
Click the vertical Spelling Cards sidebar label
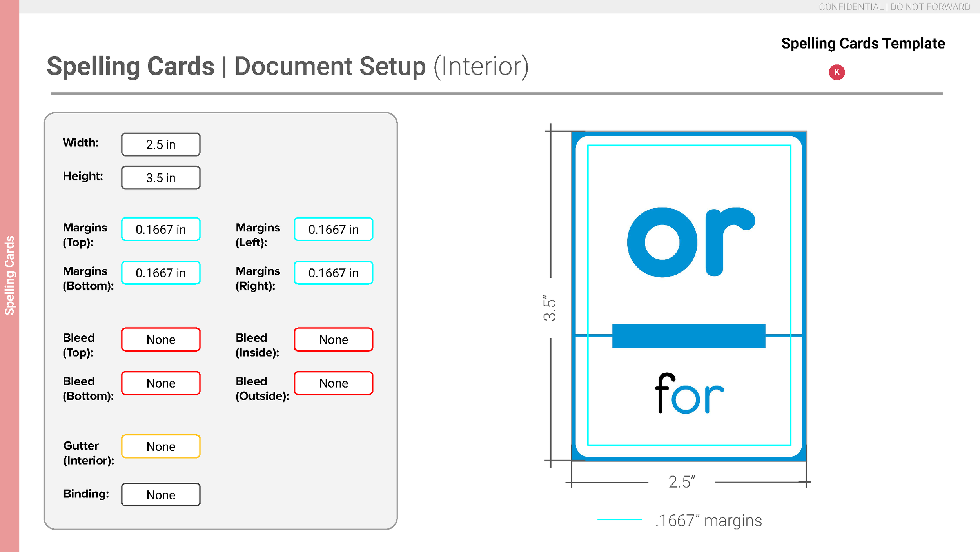(x=9, y=275)
